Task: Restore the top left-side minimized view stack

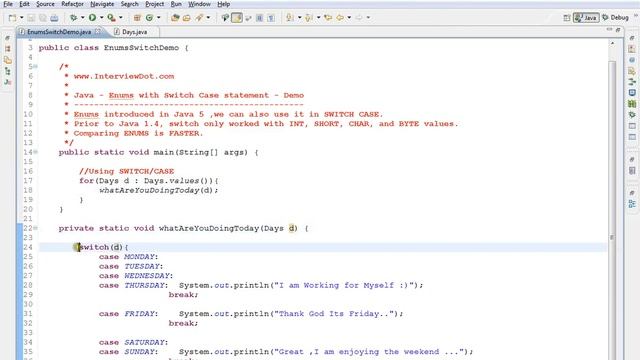Action: [7, 38]
